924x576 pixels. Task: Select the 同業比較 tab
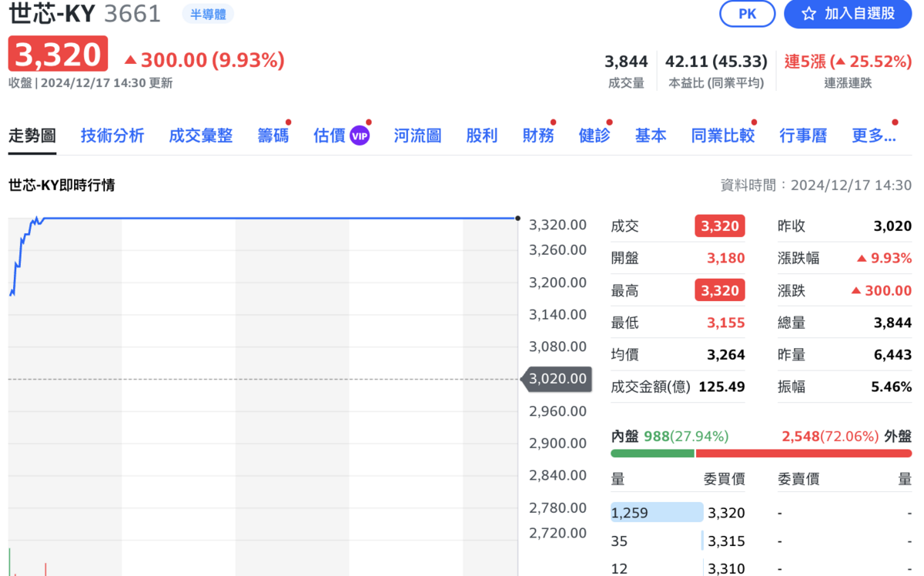[x=722, y=135]
